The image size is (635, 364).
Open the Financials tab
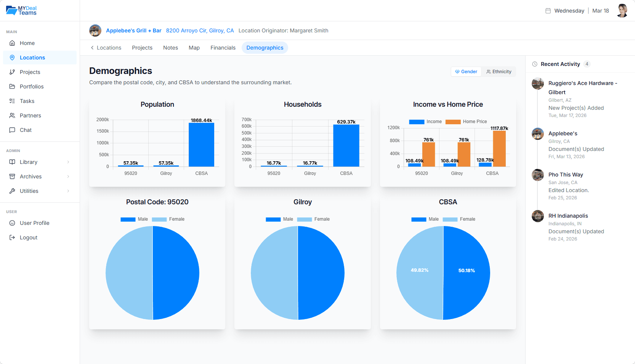click(223, 48)
